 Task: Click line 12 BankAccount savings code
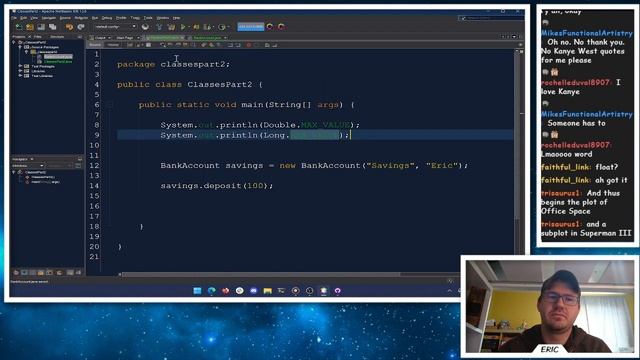(x=313, y=166)
